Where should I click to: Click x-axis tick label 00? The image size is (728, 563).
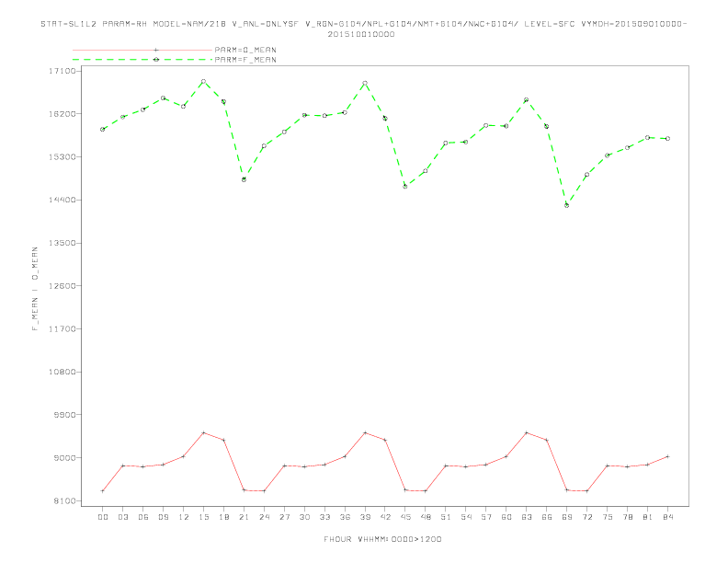tap(103, 517)
